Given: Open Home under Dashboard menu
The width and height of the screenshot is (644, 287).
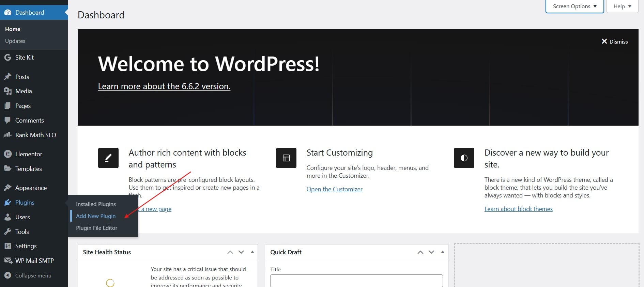Looking at the screenshot, I should click(x=13, y=29).
